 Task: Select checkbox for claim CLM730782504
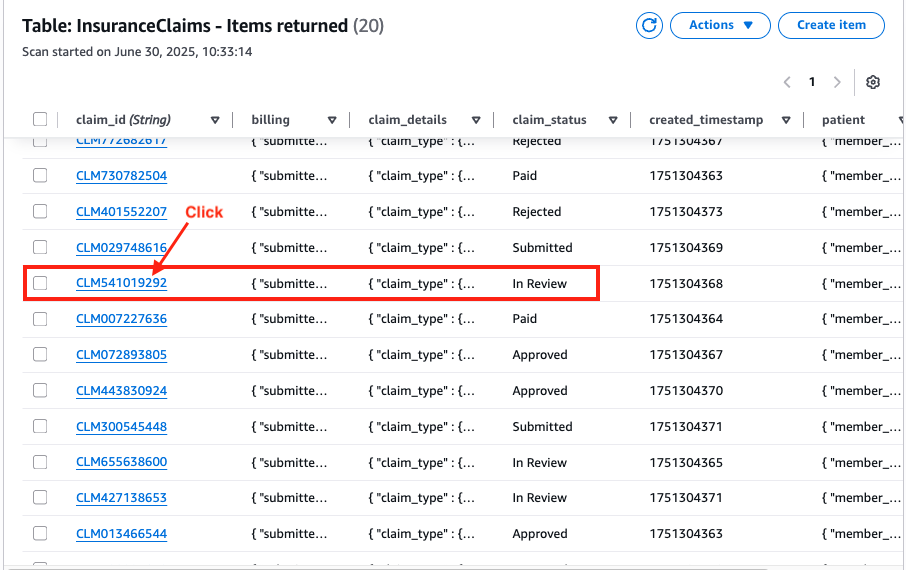pyautogui.click(x=40, y=175)
